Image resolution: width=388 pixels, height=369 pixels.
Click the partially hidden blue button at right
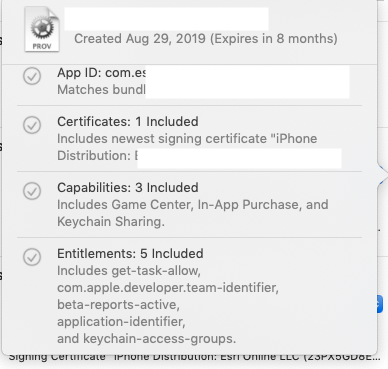tap(380, 304)
